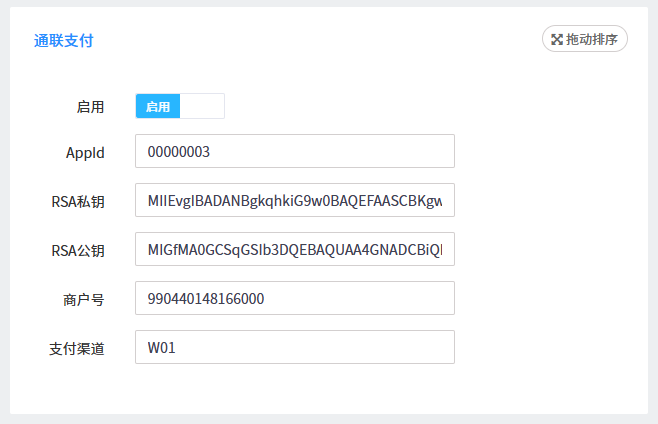Image resolution: width=658 pixels, height=424 pixels.
Task: Click the 通联支付 section title
Action: pyautogui.click(x=64, y=41)
